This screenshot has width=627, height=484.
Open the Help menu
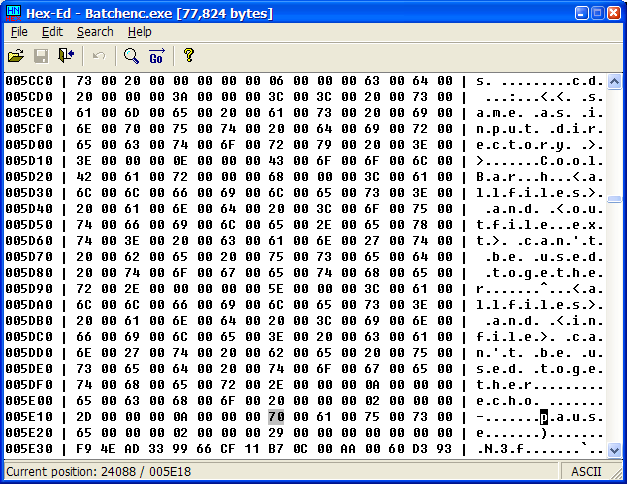coord(140,32)
